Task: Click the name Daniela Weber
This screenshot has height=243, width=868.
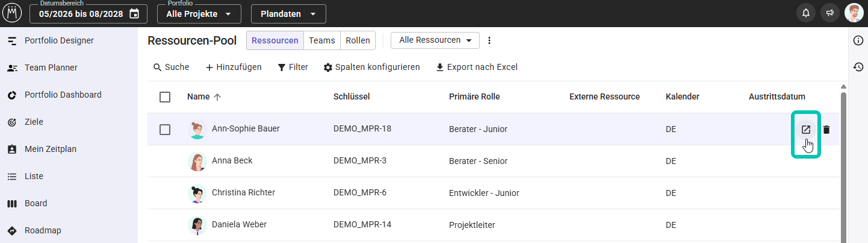Action: point(239,225)
